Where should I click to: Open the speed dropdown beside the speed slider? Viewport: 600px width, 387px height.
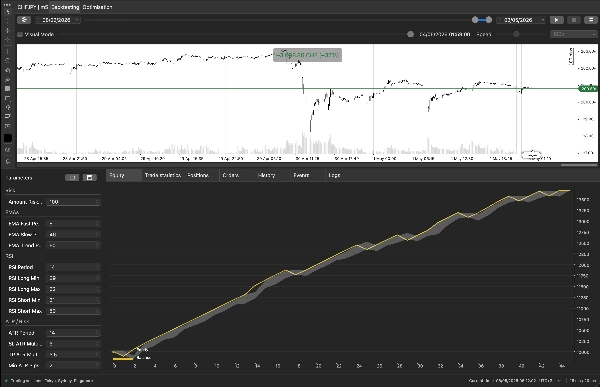(573, 34)
